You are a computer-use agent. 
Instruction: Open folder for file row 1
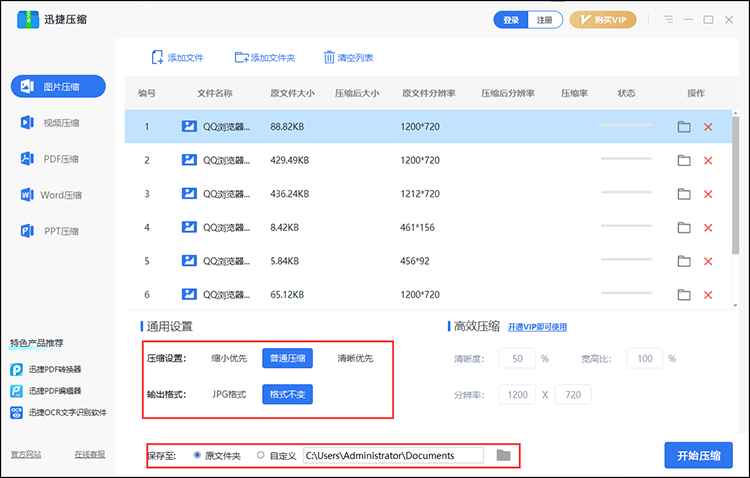point(684,127)
